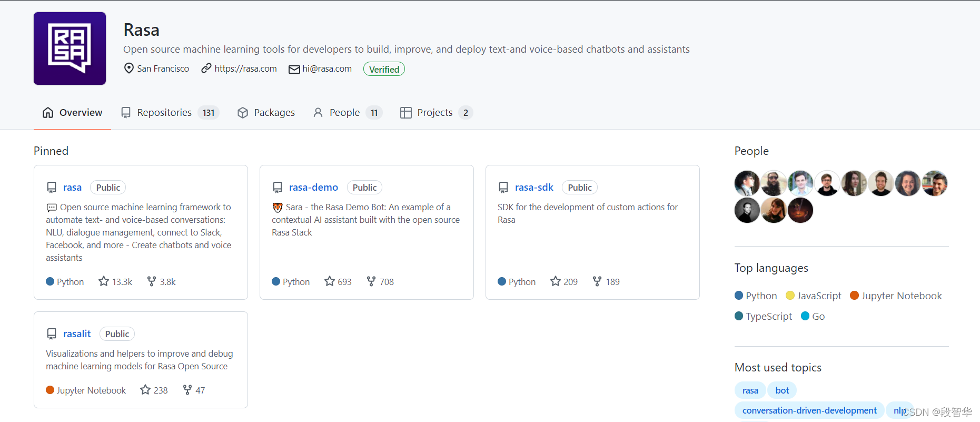Click the fork icon showing 3.8k
The height and width of the screenshot is (422, 980).
tap(152, 281)
